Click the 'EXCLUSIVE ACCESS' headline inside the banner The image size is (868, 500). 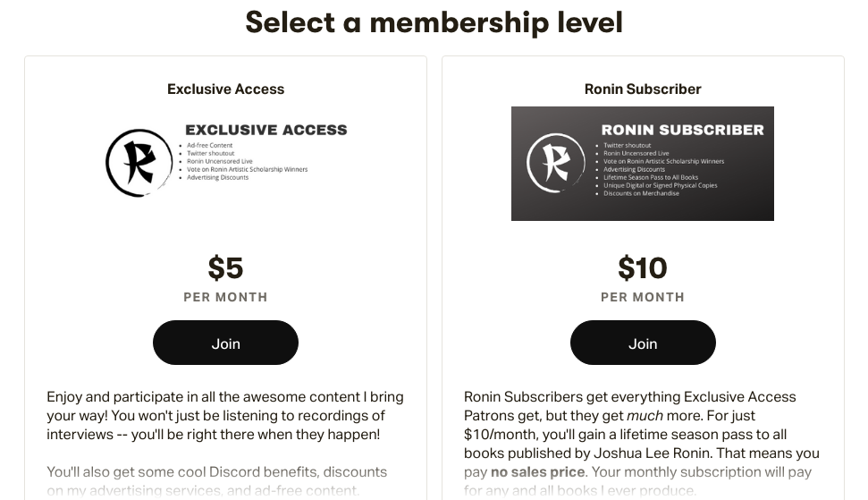tap(265, 130)
